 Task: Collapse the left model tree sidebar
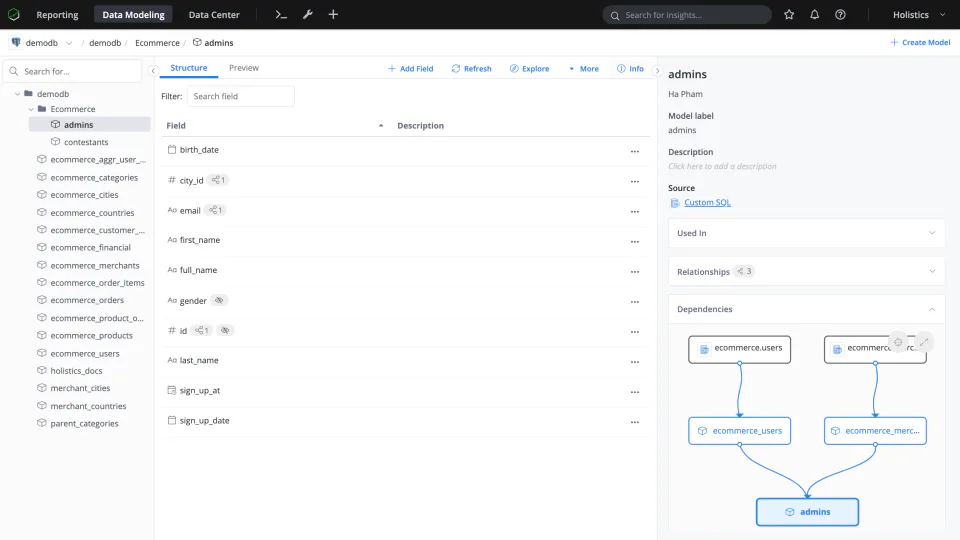tap(153, 71)
